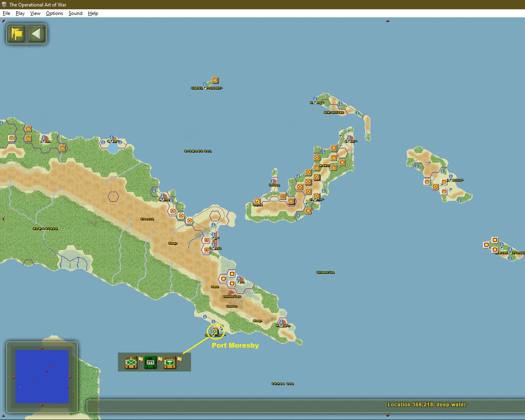Select the infantry brigade in the stack panel
This screenshot has height=420, width=525.
point(131,362)
